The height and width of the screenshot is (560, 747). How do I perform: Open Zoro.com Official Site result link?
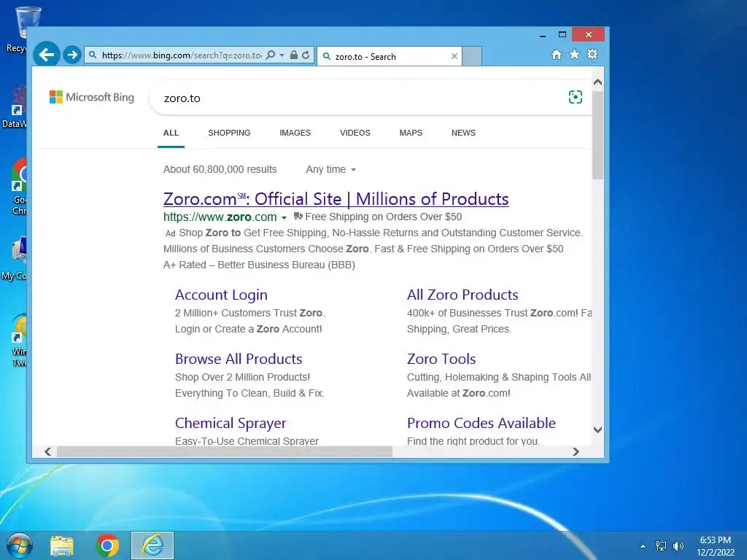[x=336, y=199]
